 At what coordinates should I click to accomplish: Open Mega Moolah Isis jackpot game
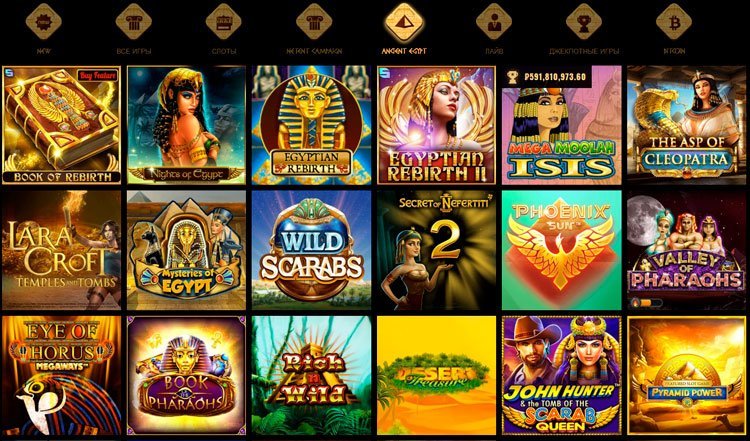click(x=562, y=125)
